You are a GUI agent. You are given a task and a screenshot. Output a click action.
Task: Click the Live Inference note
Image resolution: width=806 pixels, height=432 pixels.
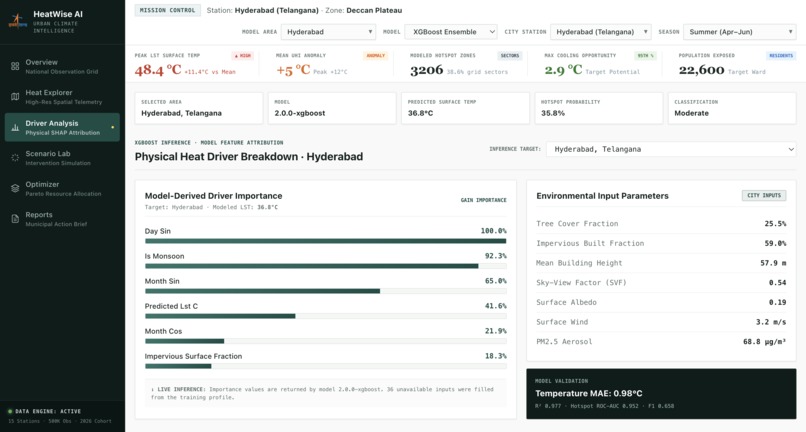point(325,393)
